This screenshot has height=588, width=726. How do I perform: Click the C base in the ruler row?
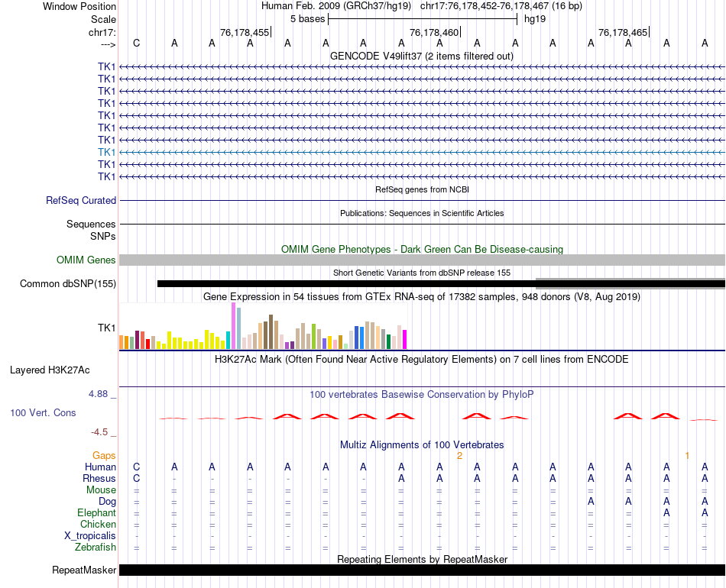pos(136,43)
